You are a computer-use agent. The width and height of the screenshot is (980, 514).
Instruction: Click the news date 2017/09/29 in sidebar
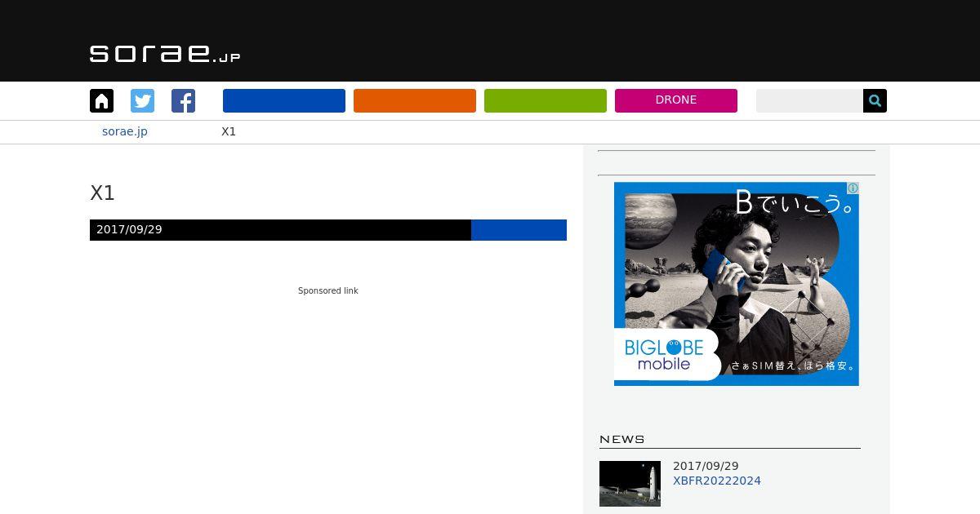coord(706,466)
